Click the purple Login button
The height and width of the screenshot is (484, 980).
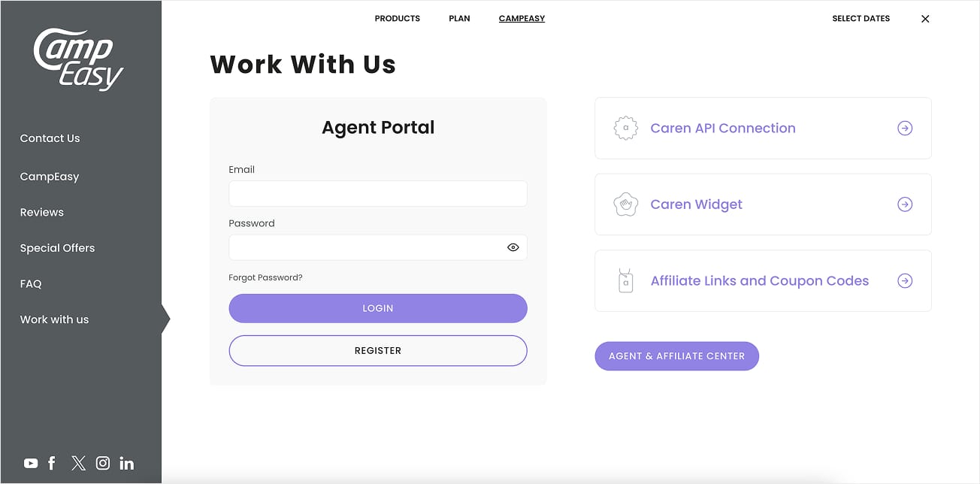tap(378, 308)
